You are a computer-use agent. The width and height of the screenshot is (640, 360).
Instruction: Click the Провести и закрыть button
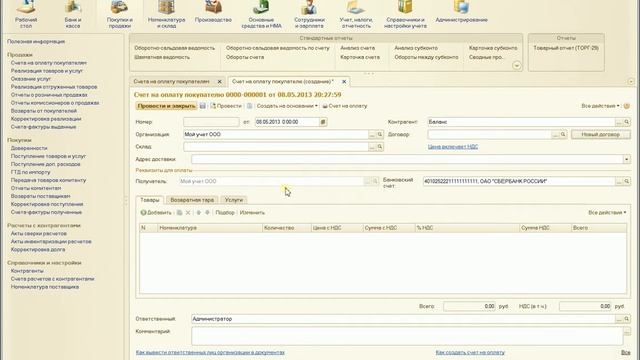click(x=167, y=106)
